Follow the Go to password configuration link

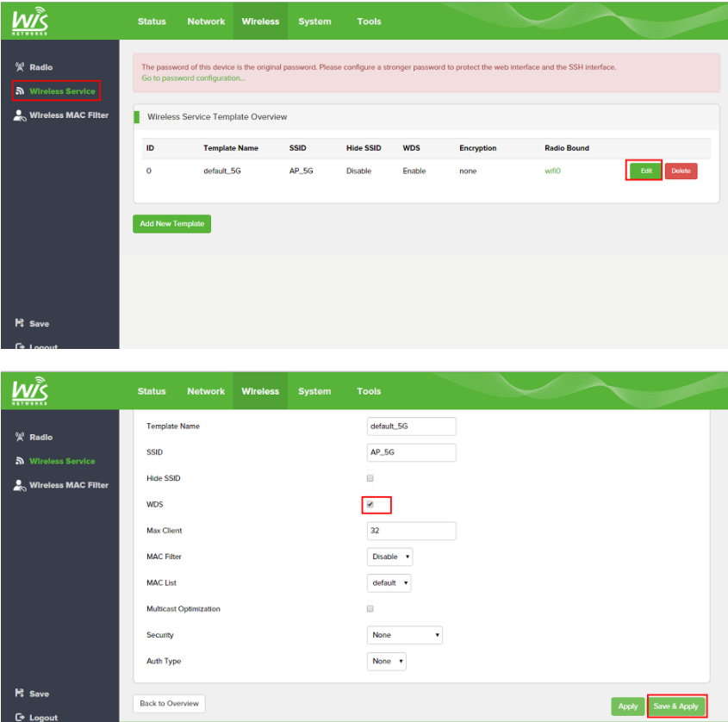click(x=193, y=78)
